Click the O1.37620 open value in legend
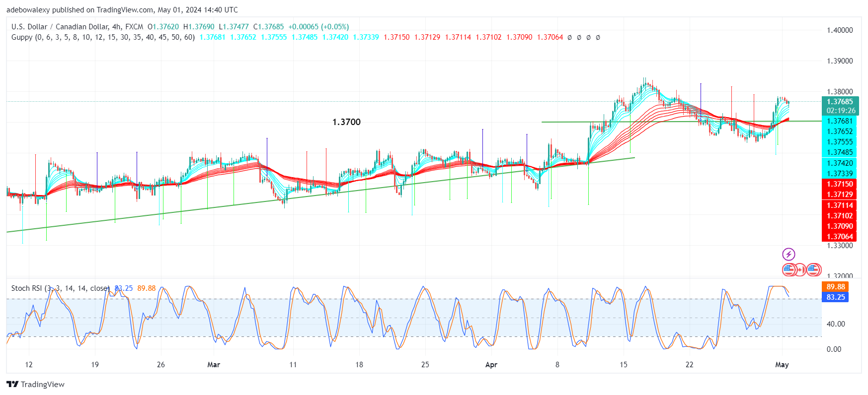Viewport: 868px width, 395px height. point(163,27)
